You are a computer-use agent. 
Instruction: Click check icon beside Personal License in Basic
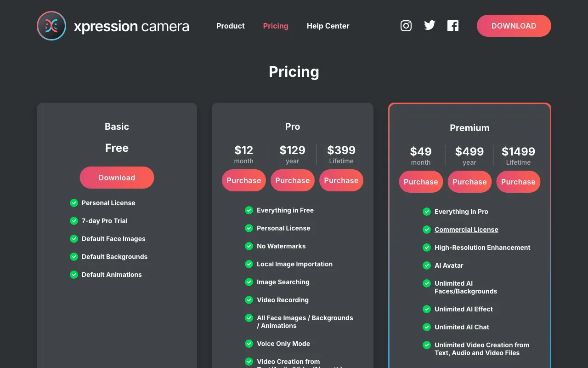[74, 203]
